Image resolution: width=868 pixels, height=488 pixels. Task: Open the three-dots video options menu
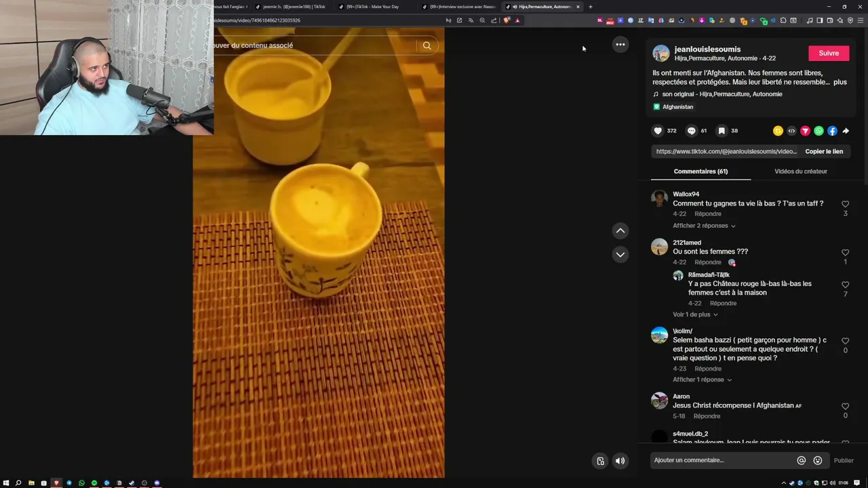click(620, 44)
